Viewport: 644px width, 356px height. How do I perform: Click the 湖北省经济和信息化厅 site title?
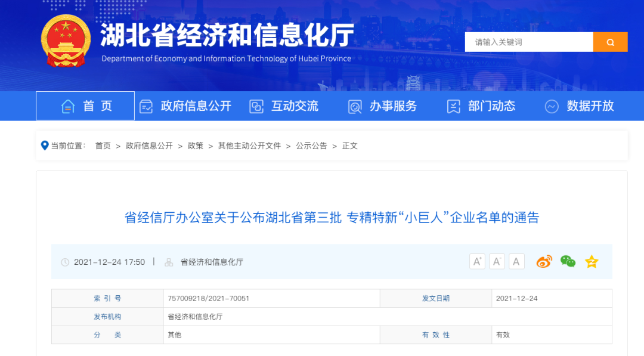tap(227, 36)
